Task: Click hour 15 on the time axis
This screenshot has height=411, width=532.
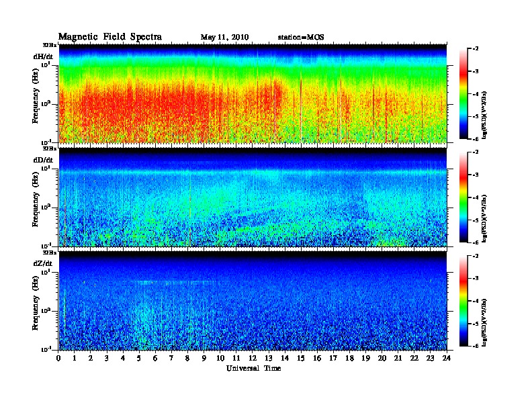Action: click(x=301, y=358)
